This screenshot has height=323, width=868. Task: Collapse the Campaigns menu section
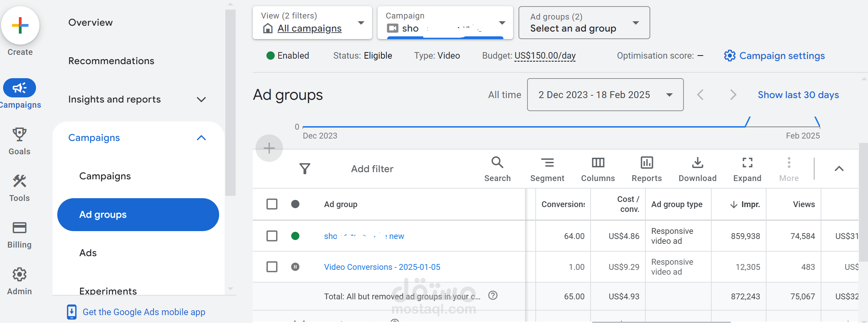tap(201, 138)
